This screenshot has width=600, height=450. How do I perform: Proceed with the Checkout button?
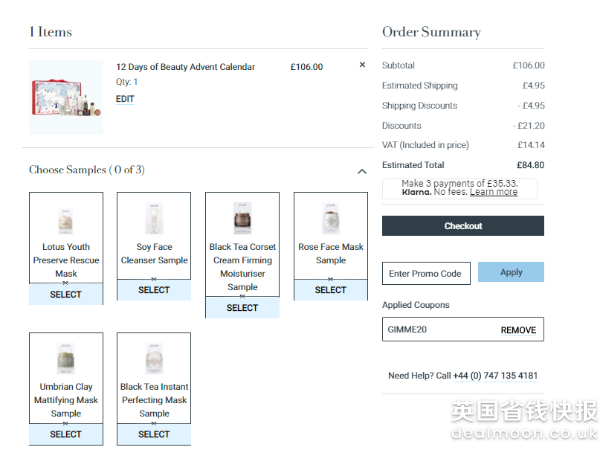pos(463,226)
